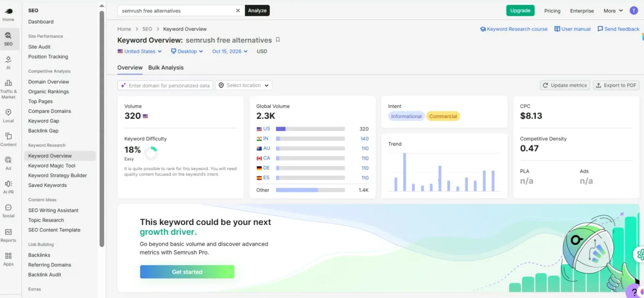Image resolution: width=644 pixels, height=298 pixels.
Task: Open SEO Writing Assistant in sidebar
Action: pos(54,210)
